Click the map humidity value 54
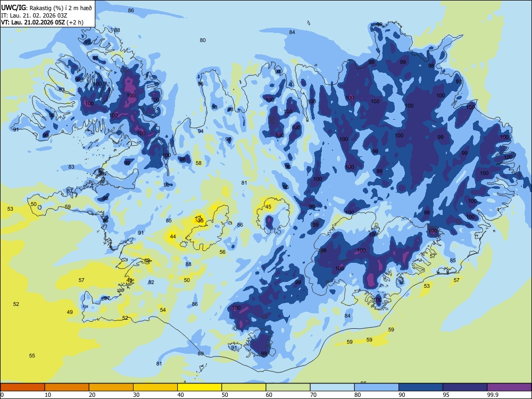The image size is (532, 399). click(x=163, y=310)
